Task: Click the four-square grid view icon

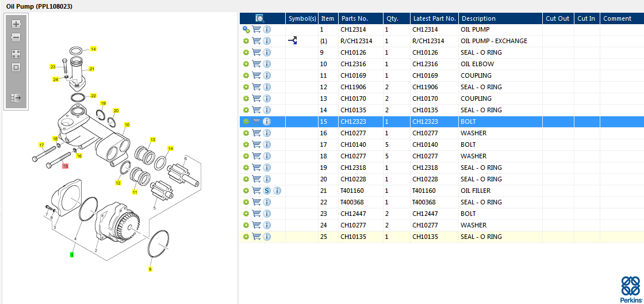Action: point(16,54)
